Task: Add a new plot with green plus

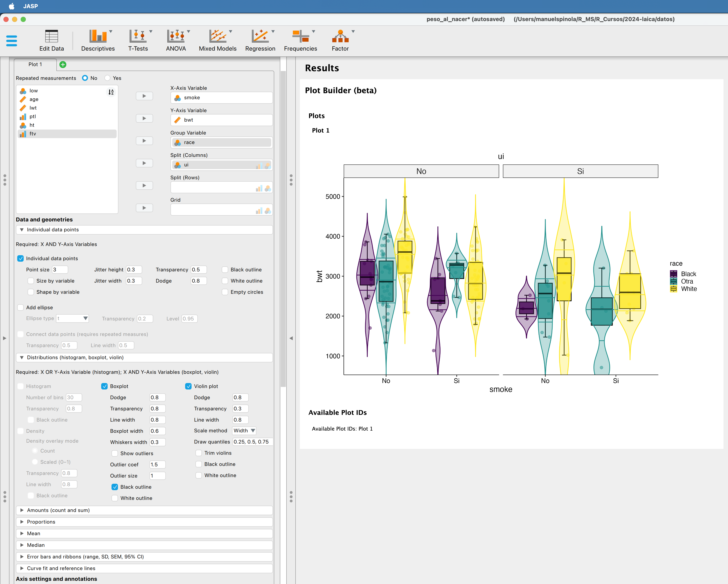Action: [63, 65]
